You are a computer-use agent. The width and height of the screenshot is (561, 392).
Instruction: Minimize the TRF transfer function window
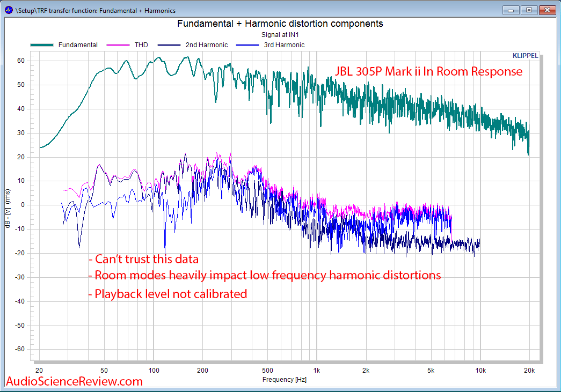(x=511, y=10)
